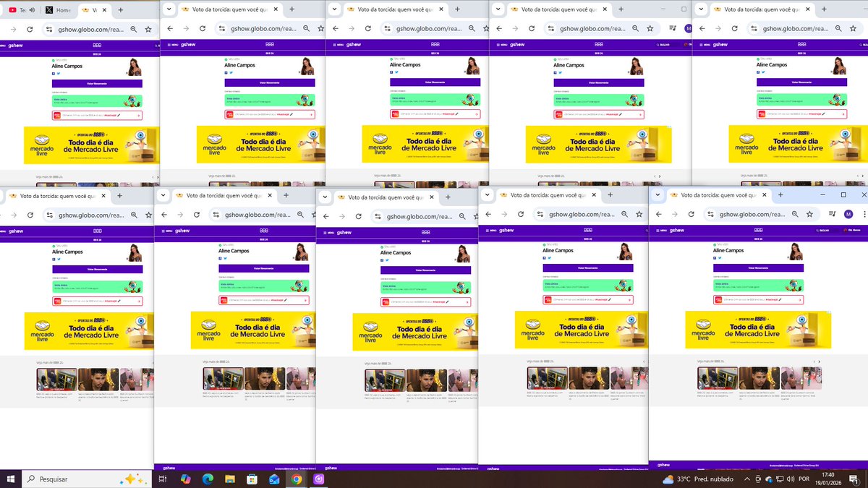
Task: Click the Pesquisar taskbar search box
Action: point(85,479)
